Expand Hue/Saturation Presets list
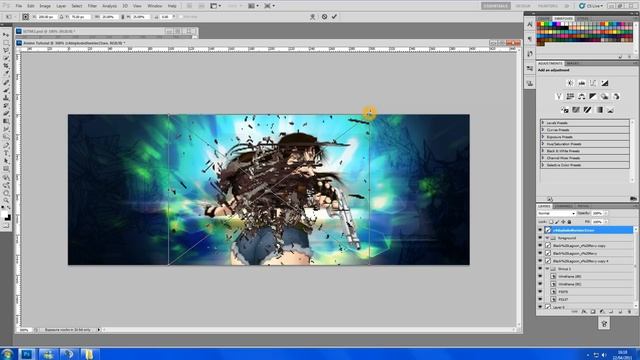 tap(543, 144)
